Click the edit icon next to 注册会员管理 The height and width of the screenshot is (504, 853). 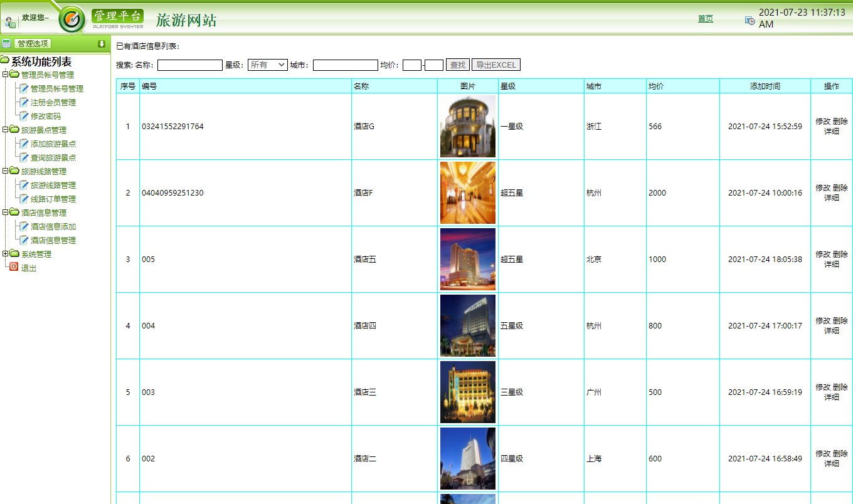pyautogui.click(x=24, y=101)
